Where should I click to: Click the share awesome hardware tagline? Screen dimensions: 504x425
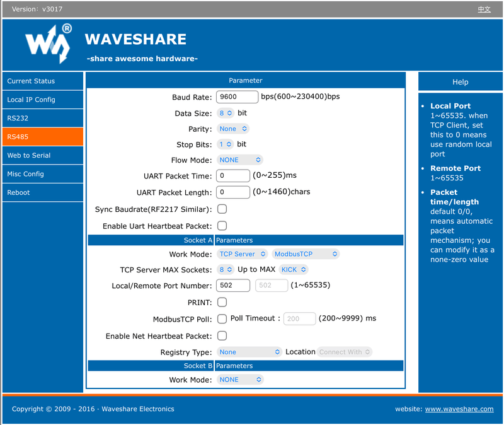coord(142,59)
